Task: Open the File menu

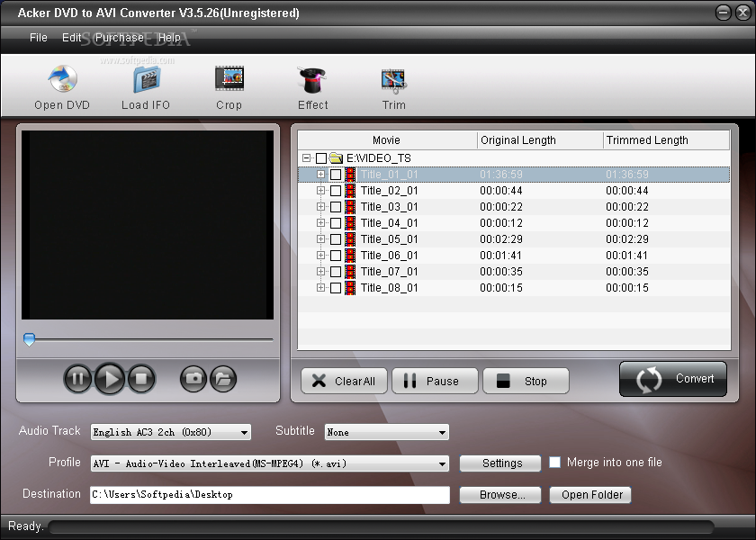Action: pyautogui.click(x=39, y=38)
